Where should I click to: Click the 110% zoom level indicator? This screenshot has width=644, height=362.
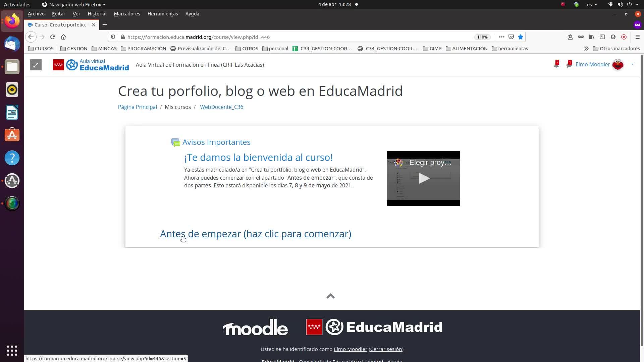click(x=482, y=37)
